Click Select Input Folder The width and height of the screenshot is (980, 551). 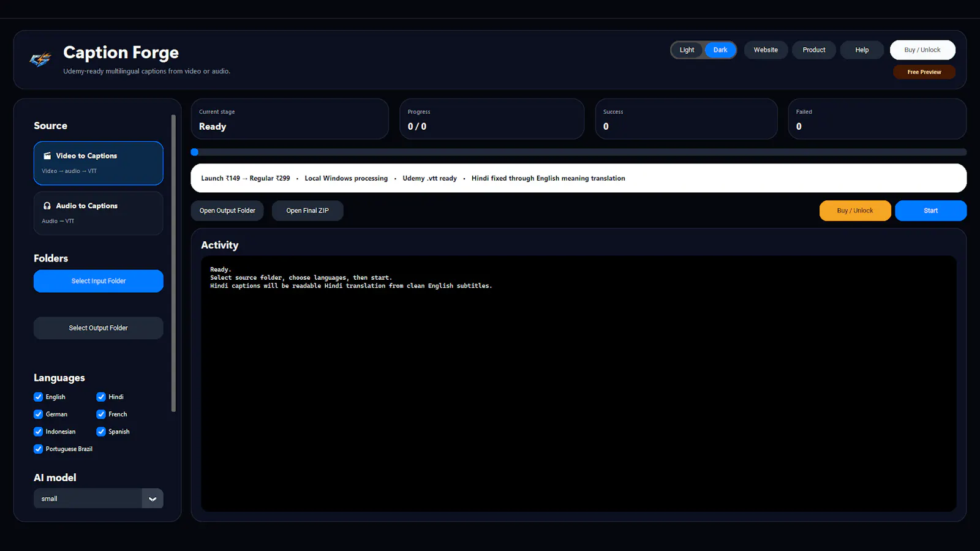tap(99, 281)
